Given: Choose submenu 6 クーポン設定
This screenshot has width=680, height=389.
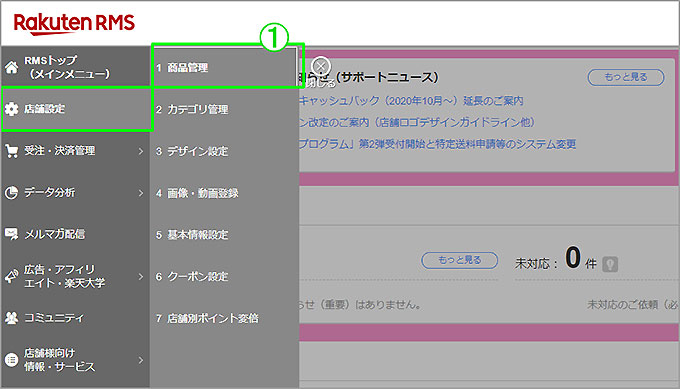Looking at the screenshot, I should point(224,277).
